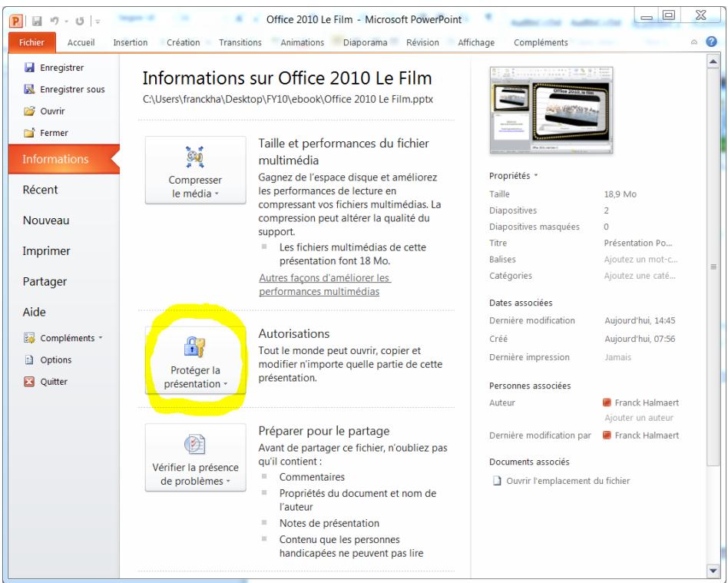Minimize the ribbon with the small caret icon
728x583 pixels.
693,42
